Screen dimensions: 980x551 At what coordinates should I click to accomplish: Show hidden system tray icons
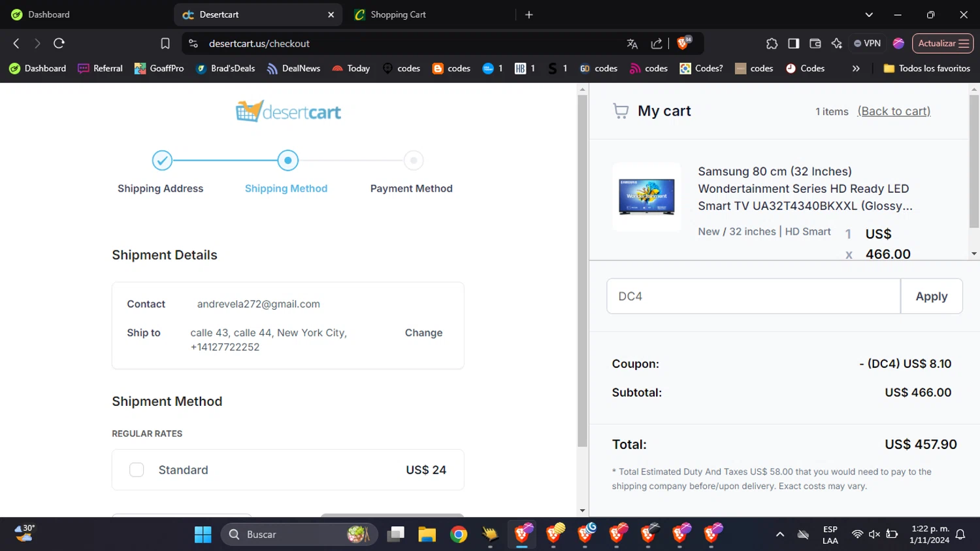tap(780, 535)
